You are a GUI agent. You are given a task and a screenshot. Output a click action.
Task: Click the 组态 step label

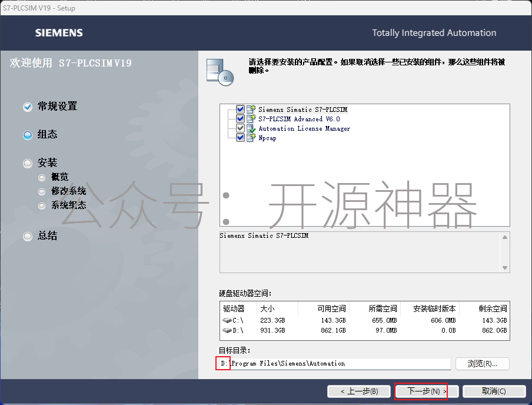(x=47, y=134)
